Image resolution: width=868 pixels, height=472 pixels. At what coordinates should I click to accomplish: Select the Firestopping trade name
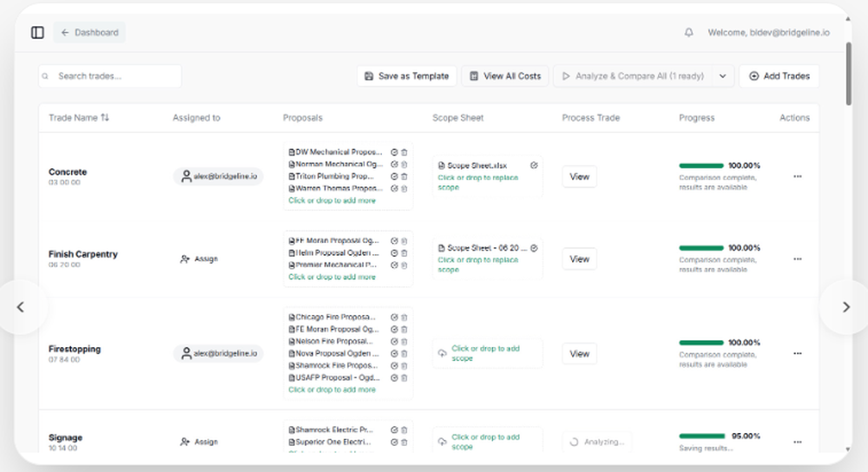[75, 349]
